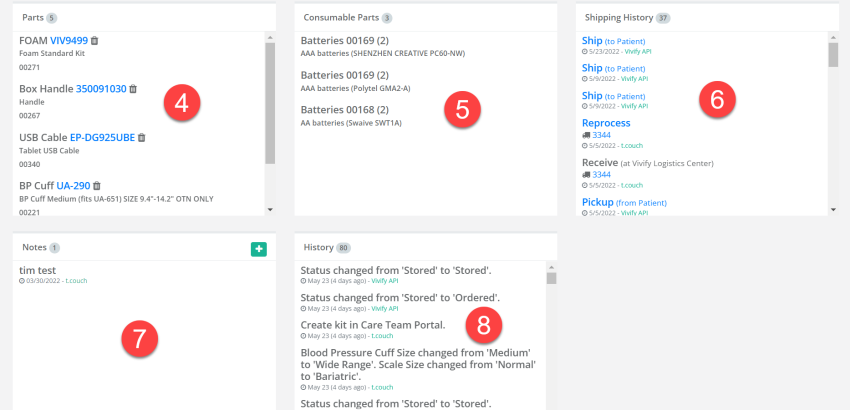Open the EP-DG925UBE USB cable link
850x410 pixels.
point(102,138)
